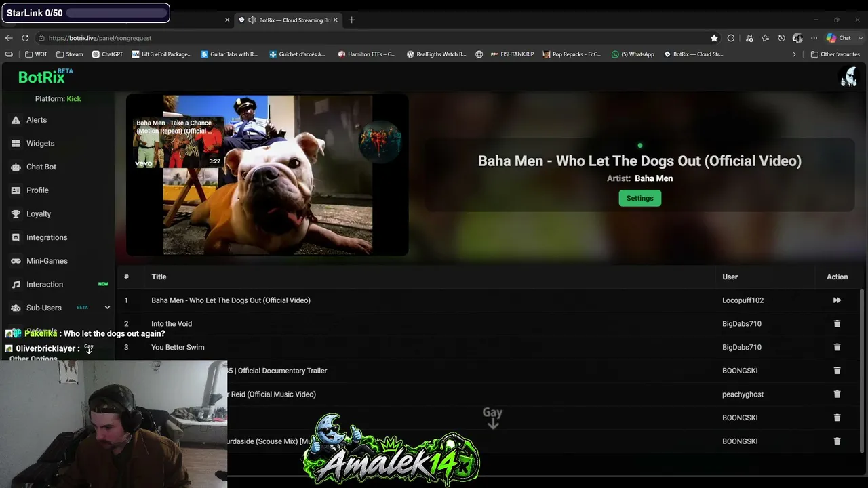Open the RealFigths Watch bookmark
This screenshot has height=488, width=868.
click(x=436, y=54)
